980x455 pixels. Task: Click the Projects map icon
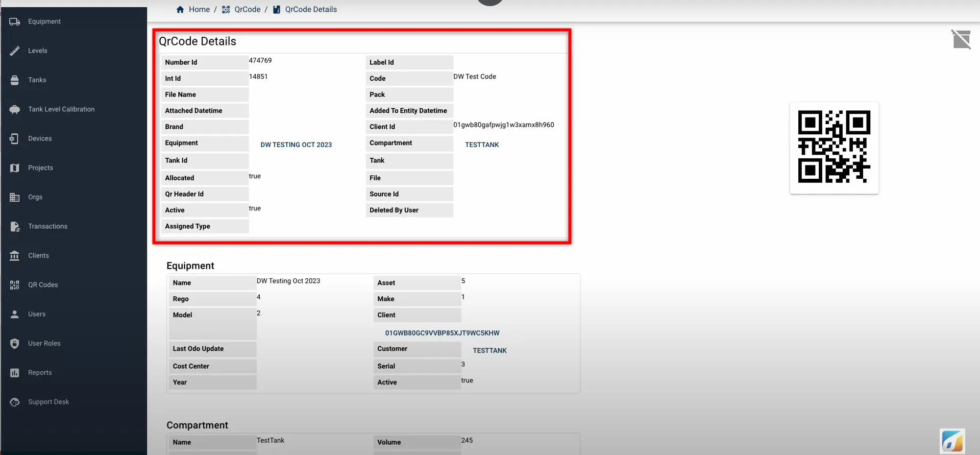click(15, 167)
